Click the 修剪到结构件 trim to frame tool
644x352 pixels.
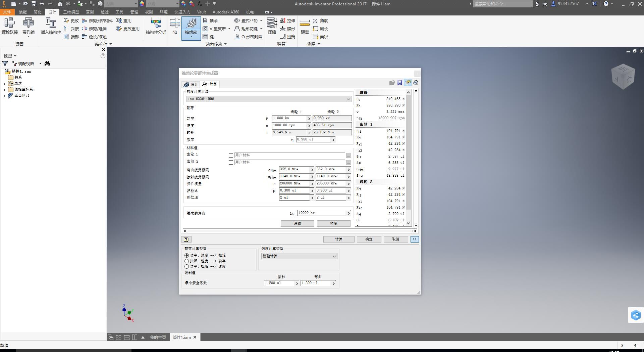(98, 20)
